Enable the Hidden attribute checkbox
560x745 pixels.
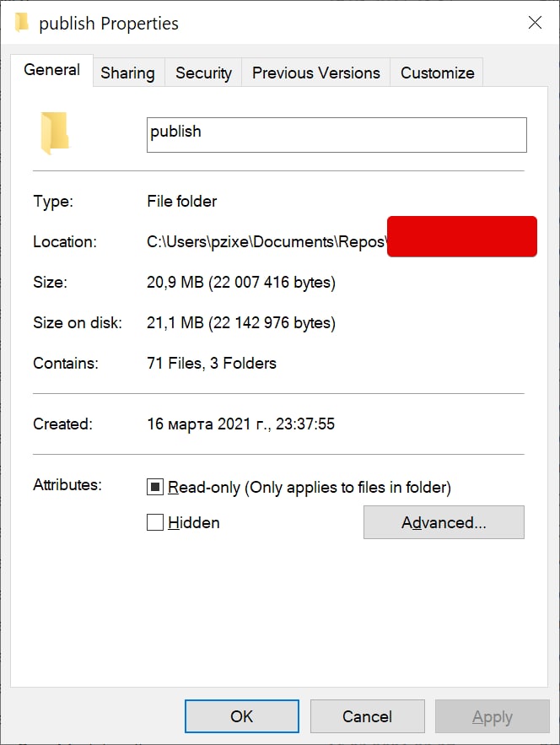(155, 522)
